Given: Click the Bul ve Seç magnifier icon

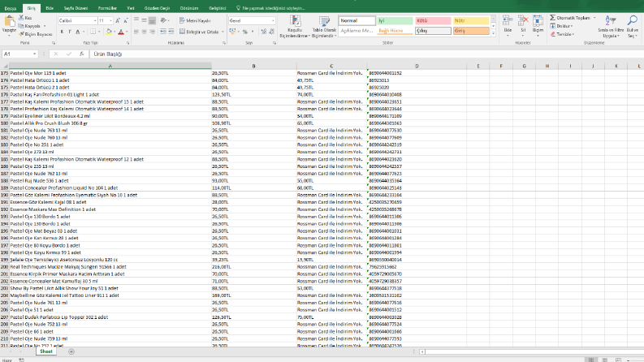Looking at the screenshot, I should (x=633, y=20).
